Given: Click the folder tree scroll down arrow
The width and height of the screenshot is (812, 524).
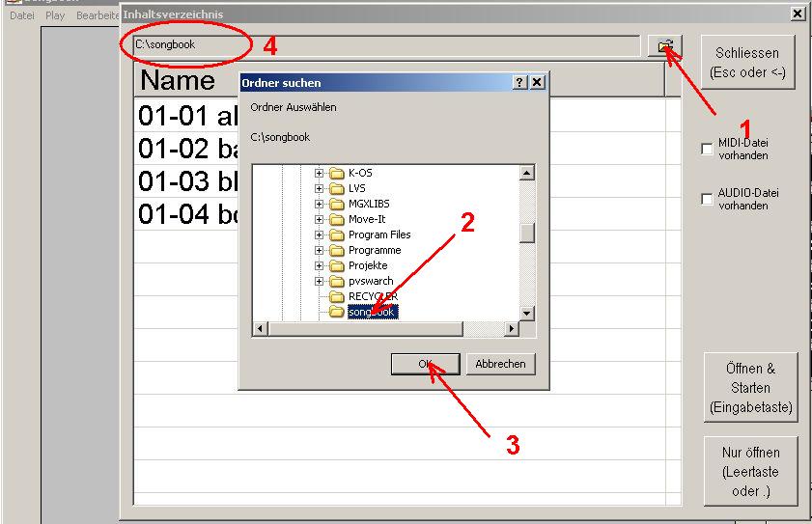Looking at the screenshot, I should click(527, 314).
